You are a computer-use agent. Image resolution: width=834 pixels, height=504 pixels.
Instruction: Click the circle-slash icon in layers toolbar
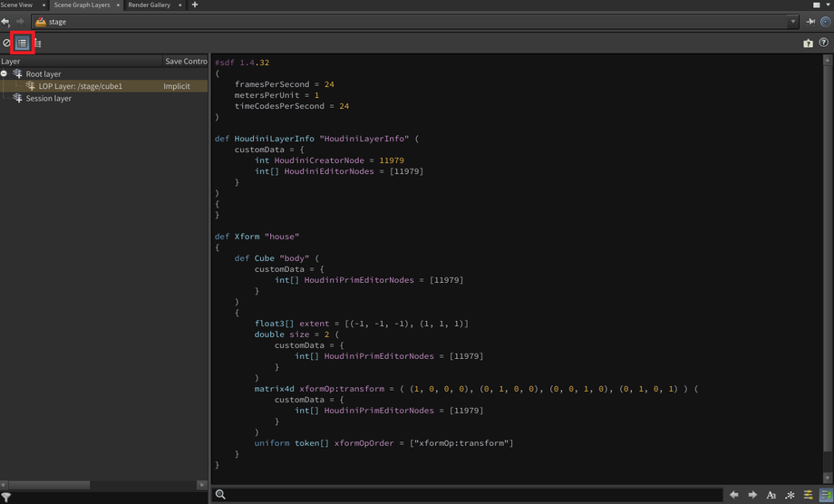pos(6,43)
